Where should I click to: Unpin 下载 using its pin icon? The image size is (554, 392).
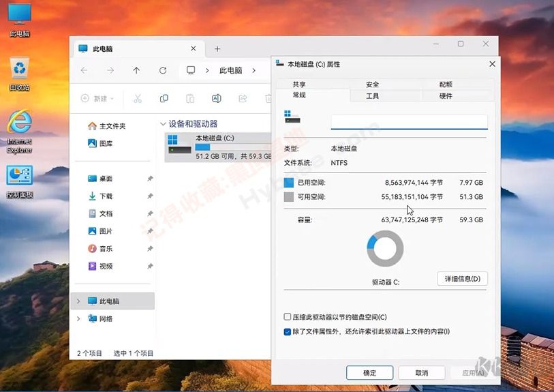[150, 196]
